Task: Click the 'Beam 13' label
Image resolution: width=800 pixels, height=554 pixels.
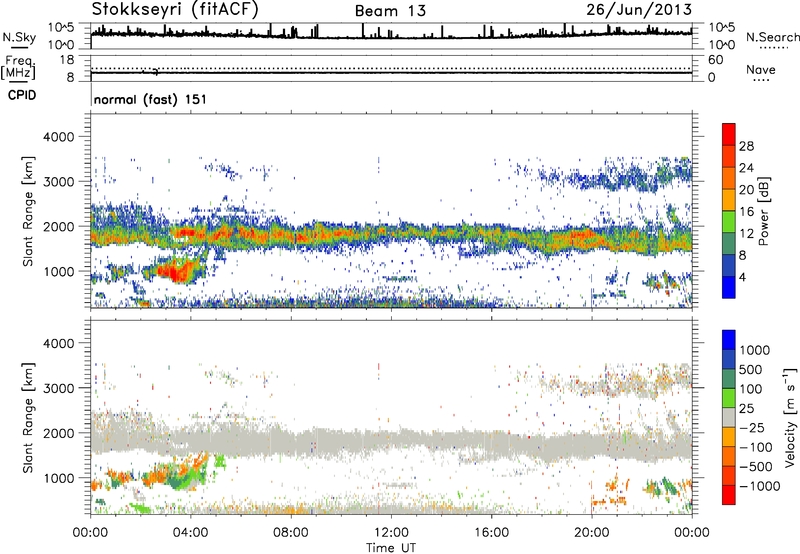Action: 390,11
